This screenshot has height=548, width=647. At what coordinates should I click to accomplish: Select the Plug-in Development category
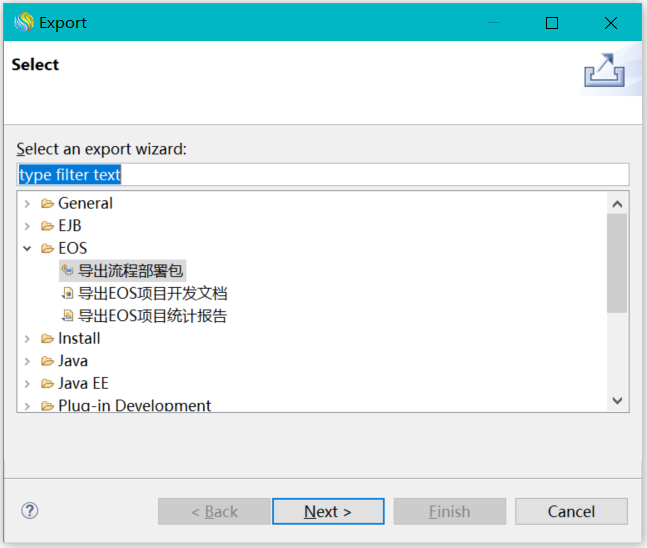134,406
